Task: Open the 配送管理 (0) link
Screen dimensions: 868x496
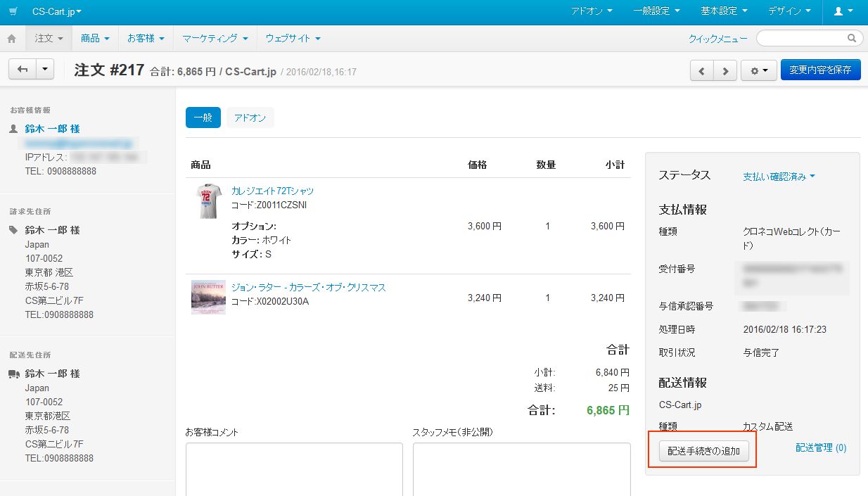Action: click(822, 447)
